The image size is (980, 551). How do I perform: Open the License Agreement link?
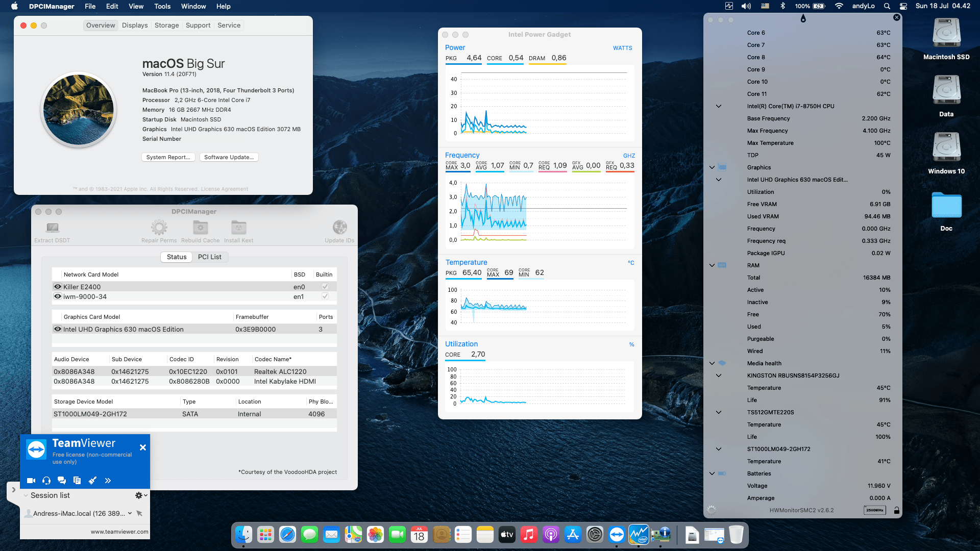[x=225, y=189]
